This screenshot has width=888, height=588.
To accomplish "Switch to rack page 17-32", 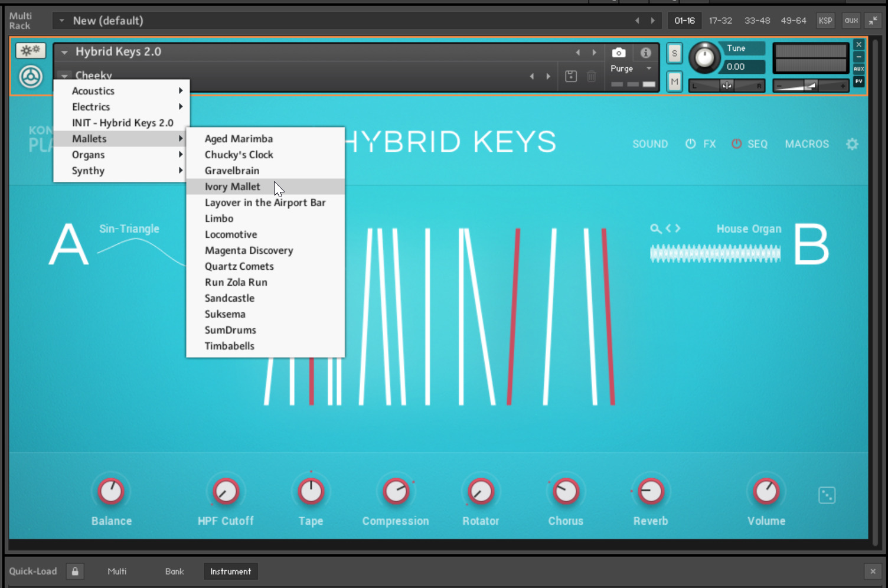I will click(x=720, y=21).
